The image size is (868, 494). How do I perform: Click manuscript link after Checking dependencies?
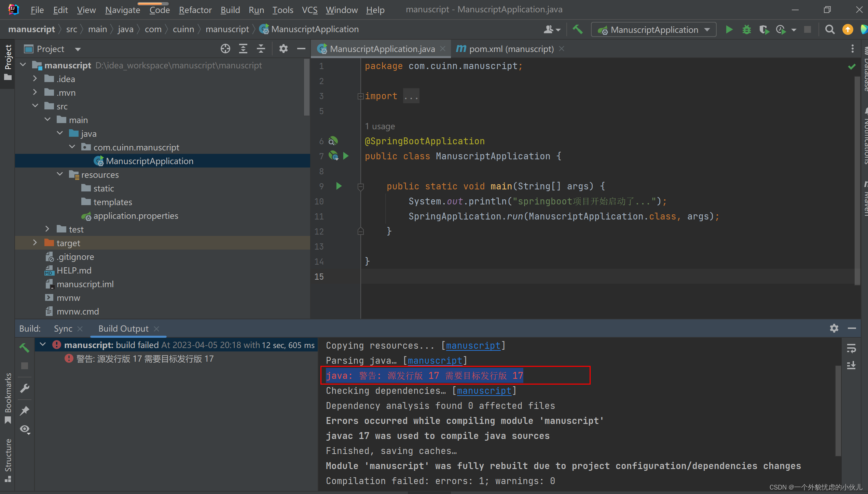click(x=484, y=391)
